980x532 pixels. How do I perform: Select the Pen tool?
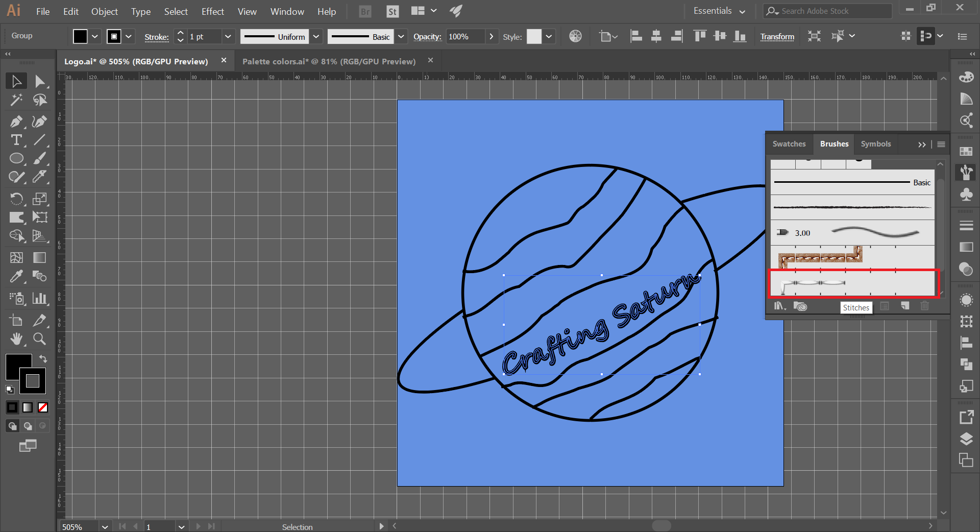click(16, 122)
